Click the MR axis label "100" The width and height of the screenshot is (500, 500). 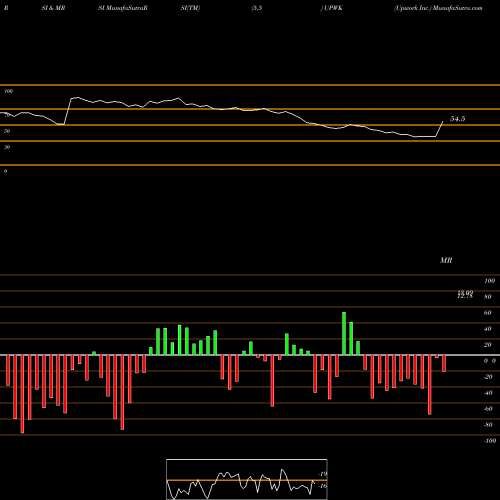point(489,281)
